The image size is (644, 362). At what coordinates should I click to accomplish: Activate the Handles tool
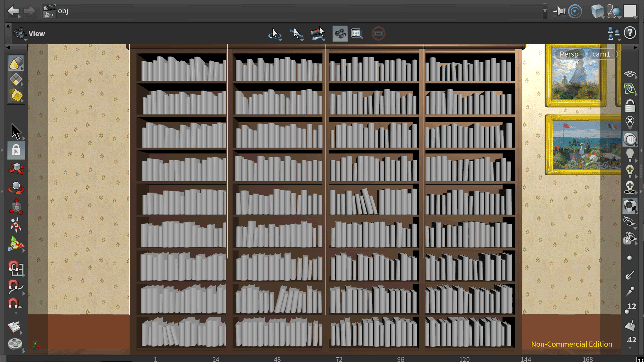[x=16, y=244]
